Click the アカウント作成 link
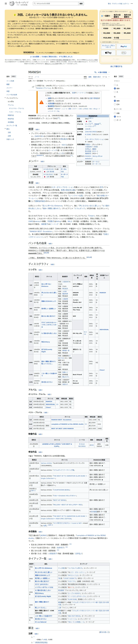 click(117, 4)
